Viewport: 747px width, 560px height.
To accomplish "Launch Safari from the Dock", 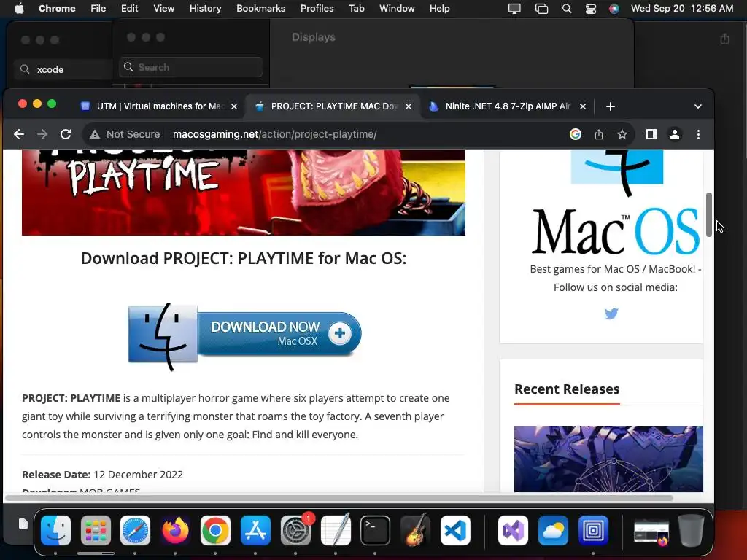I will coord(135,531).
